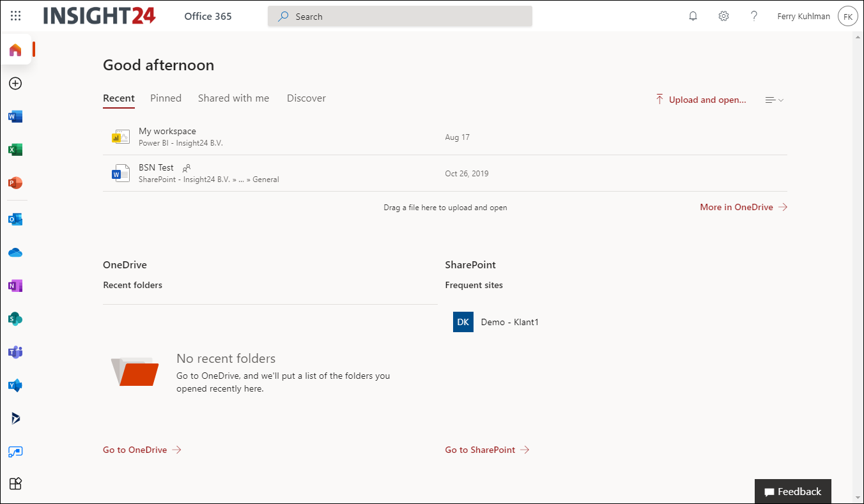Viewport: 864px width, 504px height.
Task: Open Yammer from the sidebar
Action: 16,385
